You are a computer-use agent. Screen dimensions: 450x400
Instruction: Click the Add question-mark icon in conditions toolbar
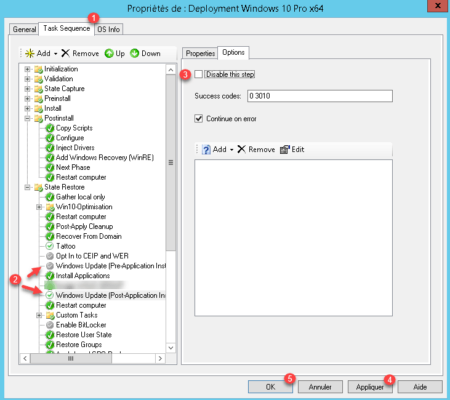click(206, 149)
